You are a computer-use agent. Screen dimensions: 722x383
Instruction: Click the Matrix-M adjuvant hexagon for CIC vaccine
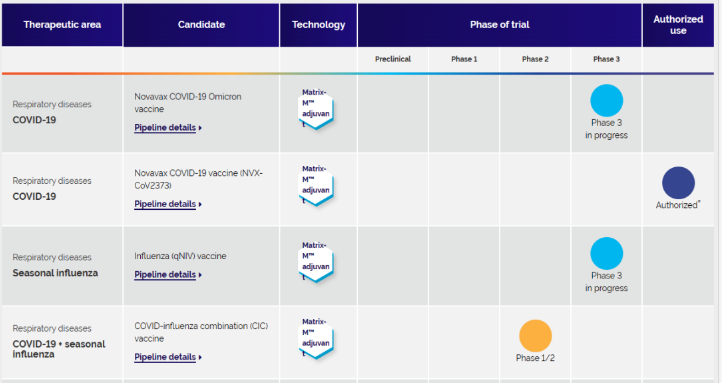pyautogui.click(x=316, y=338)
